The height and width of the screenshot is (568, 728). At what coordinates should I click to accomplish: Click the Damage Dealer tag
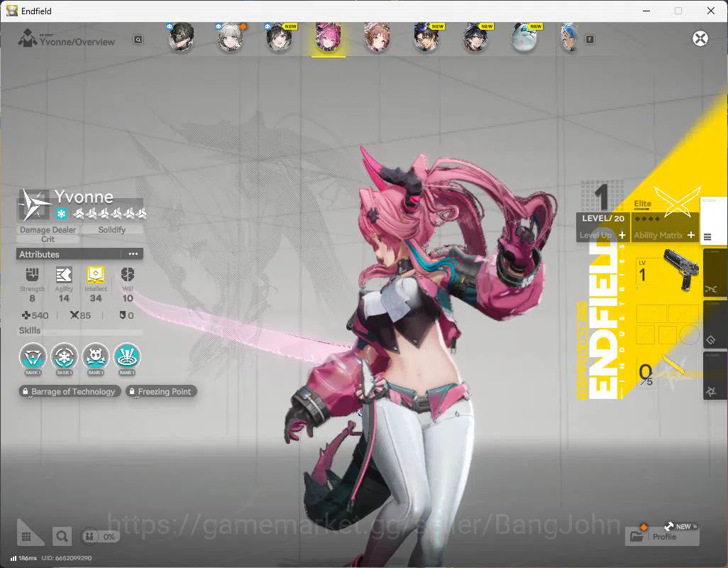tap(48, 230)
